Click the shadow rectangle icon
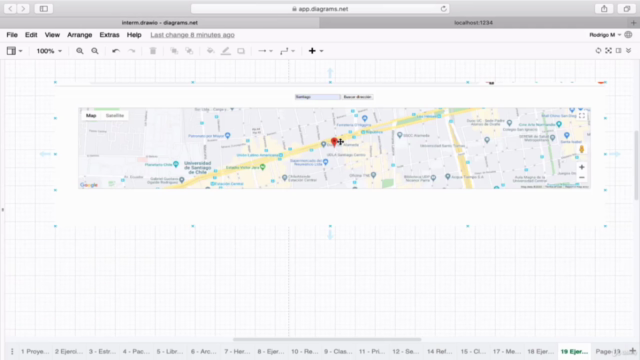Image resolution: width=640 pixels, height=360 pixels. 241,51
